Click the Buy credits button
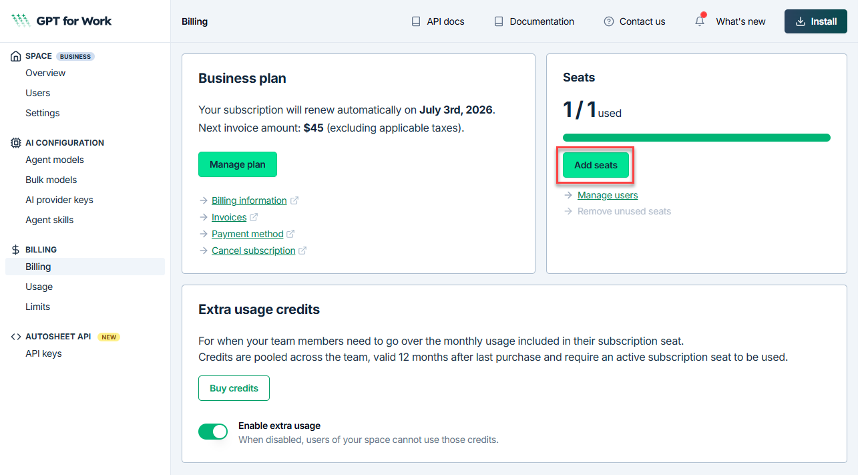The height and width of the screenshot is (475, 868). pos(234,388)
